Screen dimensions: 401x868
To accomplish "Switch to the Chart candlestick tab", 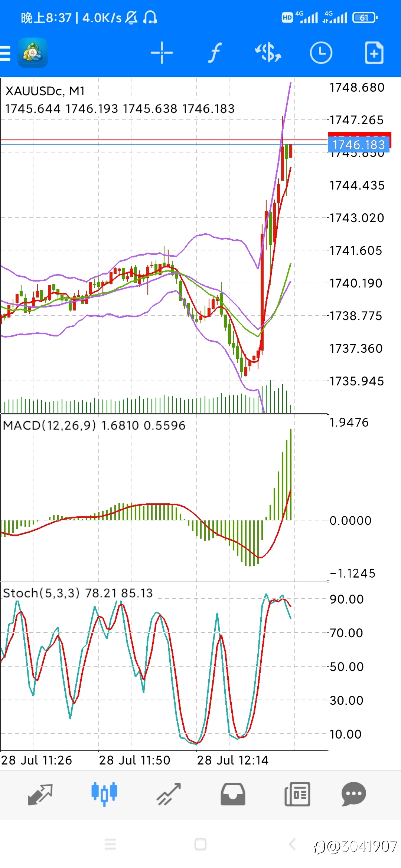I will pyautogui.click(x=104, y=794).
